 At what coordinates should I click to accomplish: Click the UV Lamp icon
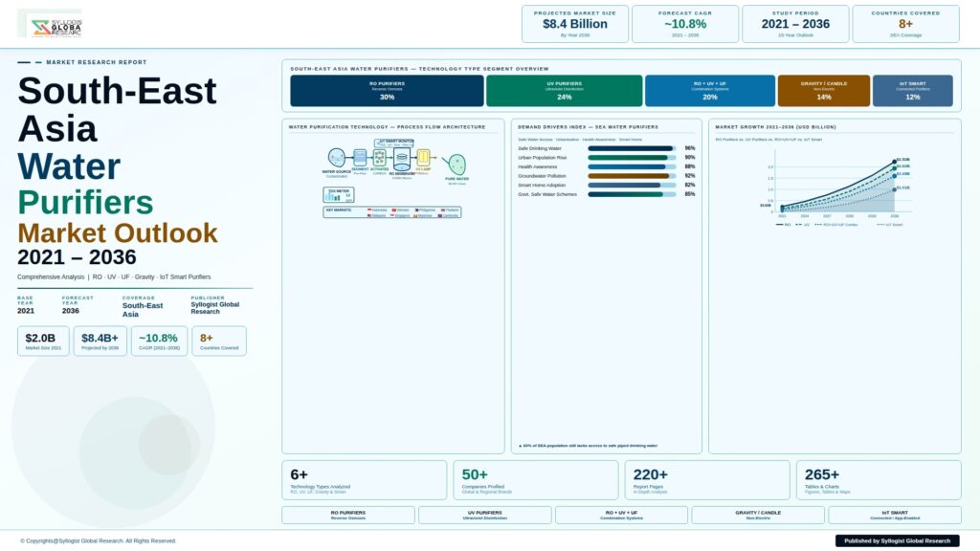[423, 158]
